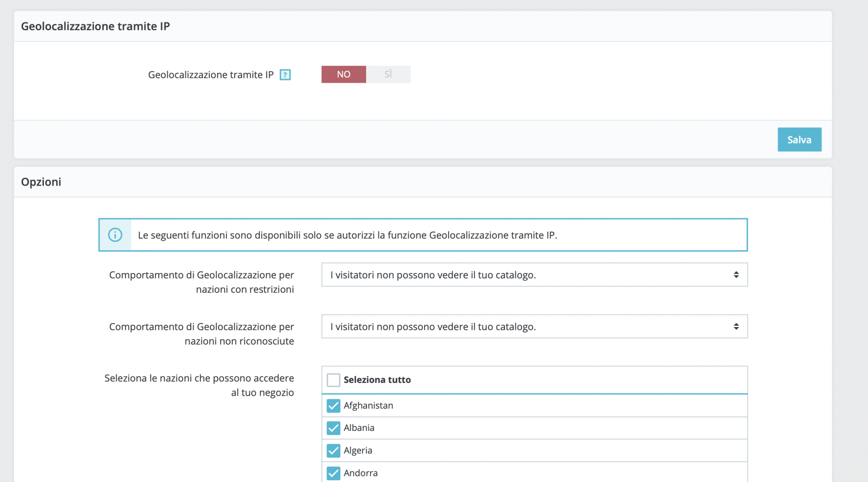868x482 pixels.
Task: Click the help icon beside Geolocalizzazione tramite IP
Action: pos(285,75)
